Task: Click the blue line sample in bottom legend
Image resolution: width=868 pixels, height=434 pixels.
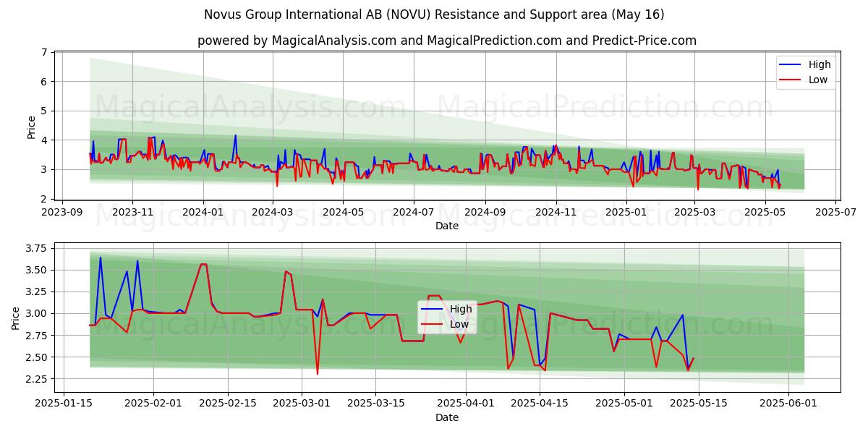Action: 433,309
